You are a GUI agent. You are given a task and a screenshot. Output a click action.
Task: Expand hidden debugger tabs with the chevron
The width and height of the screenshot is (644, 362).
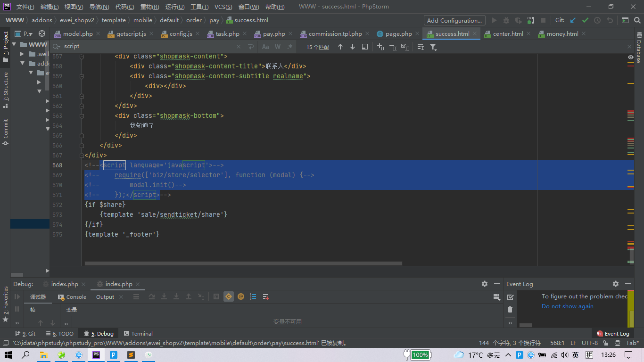(66, 323)
